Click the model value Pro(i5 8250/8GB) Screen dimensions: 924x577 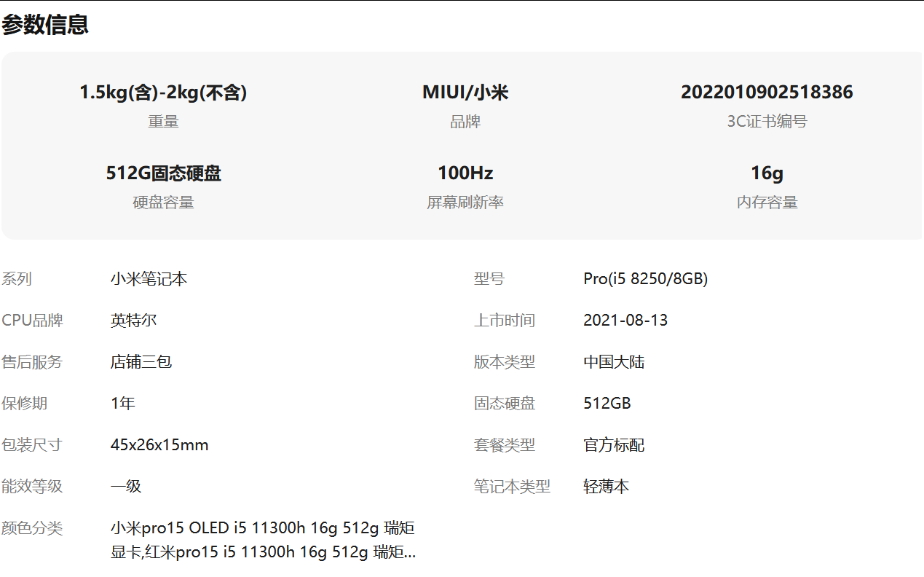[645, 279]
